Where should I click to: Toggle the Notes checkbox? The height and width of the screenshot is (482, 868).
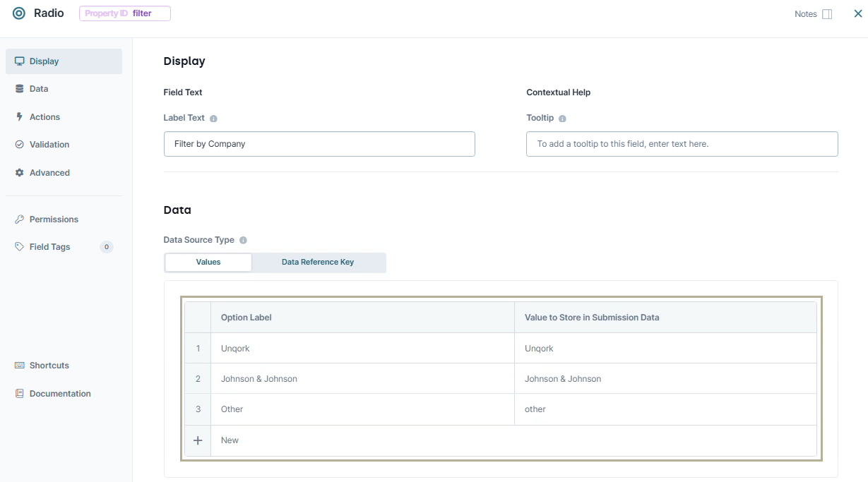(828, 13)
